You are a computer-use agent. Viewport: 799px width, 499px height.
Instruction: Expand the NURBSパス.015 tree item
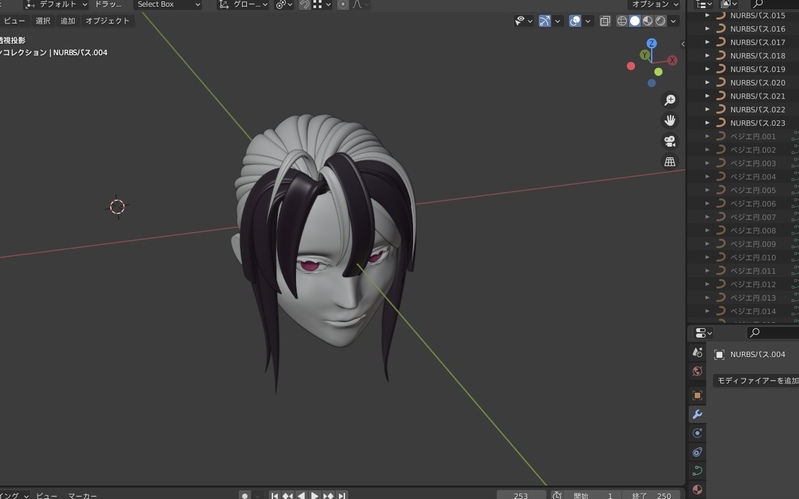[x=707, y=15]
